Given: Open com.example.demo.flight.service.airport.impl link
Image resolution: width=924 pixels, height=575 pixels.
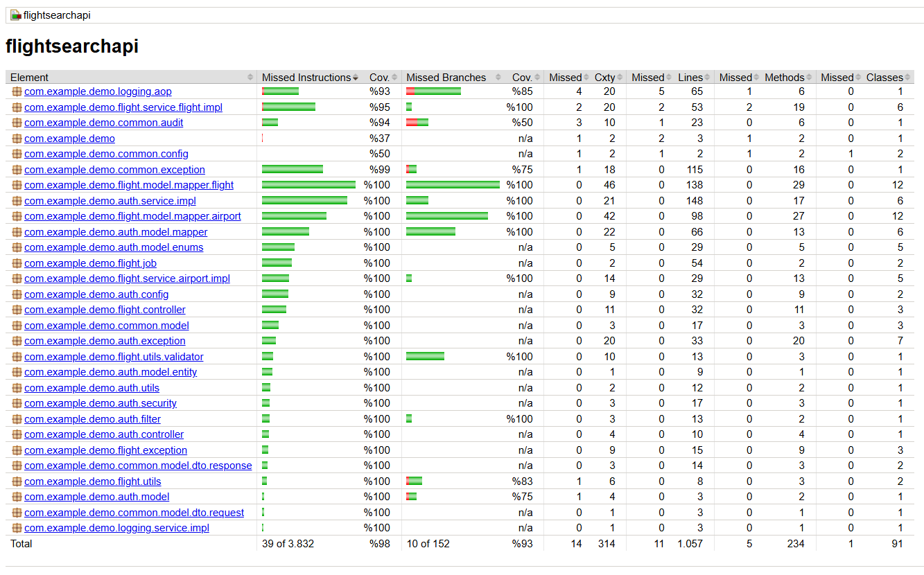Looking at the screenshot, I should point(127,278).
